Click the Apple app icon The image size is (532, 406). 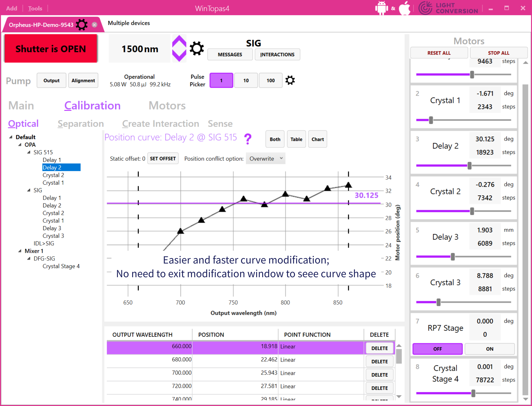click(x=405, y=8)
